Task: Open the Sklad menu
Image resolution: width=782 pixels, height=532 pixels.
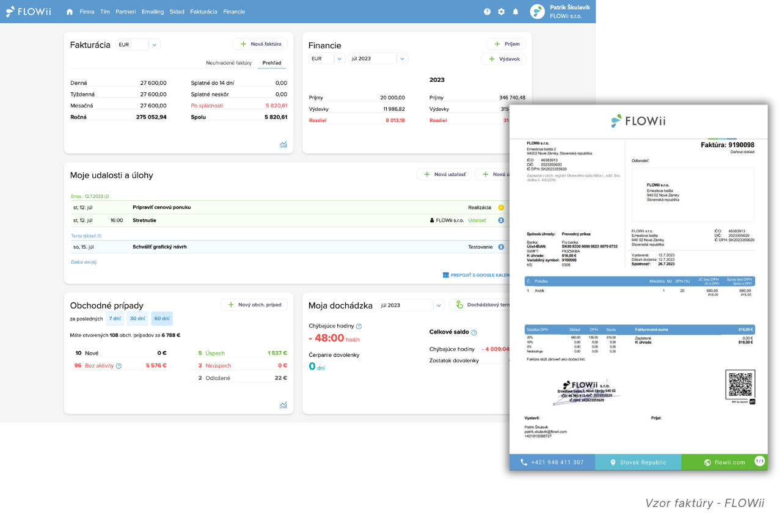Action: coord(177,12)
